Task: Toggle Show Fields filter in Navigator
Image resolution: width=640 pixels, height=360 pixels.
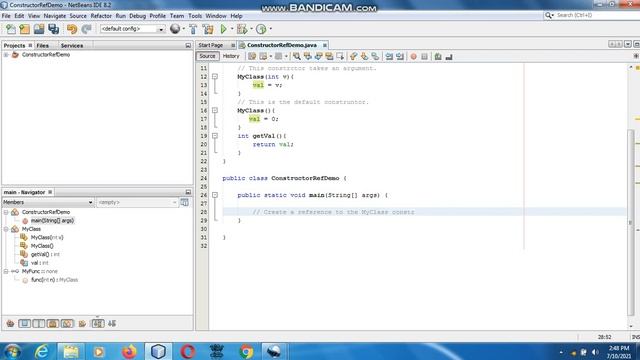Action: [x=24, y=324]
